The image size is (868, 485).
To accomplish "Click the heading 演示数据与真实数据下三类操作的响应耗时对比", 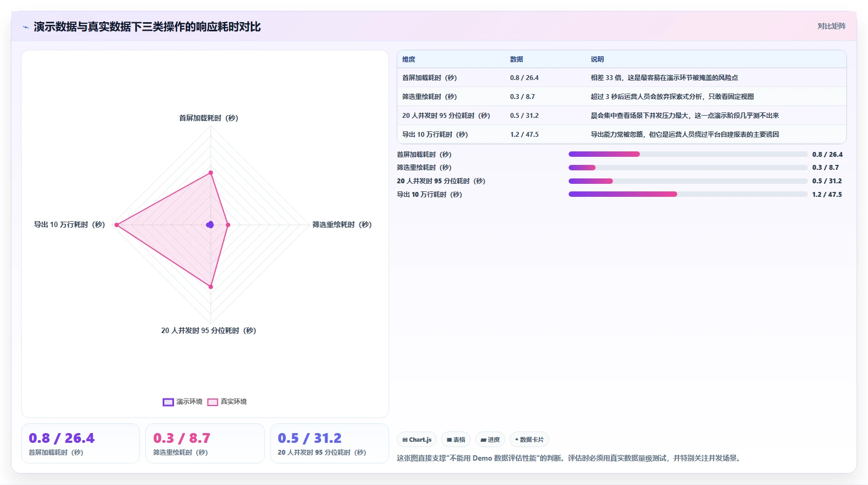I will pyautogui.click(x=147, y=27).
